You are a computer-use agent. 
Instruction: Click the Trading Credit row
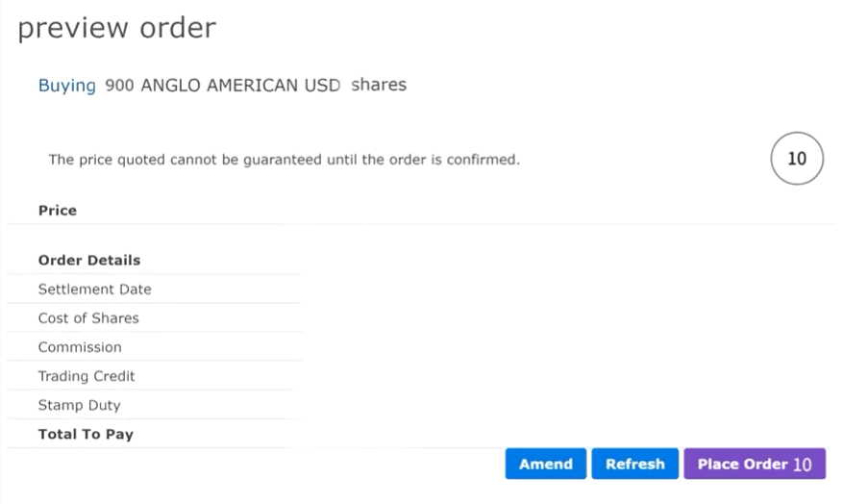pyautogui.click(x=155, y=376)
